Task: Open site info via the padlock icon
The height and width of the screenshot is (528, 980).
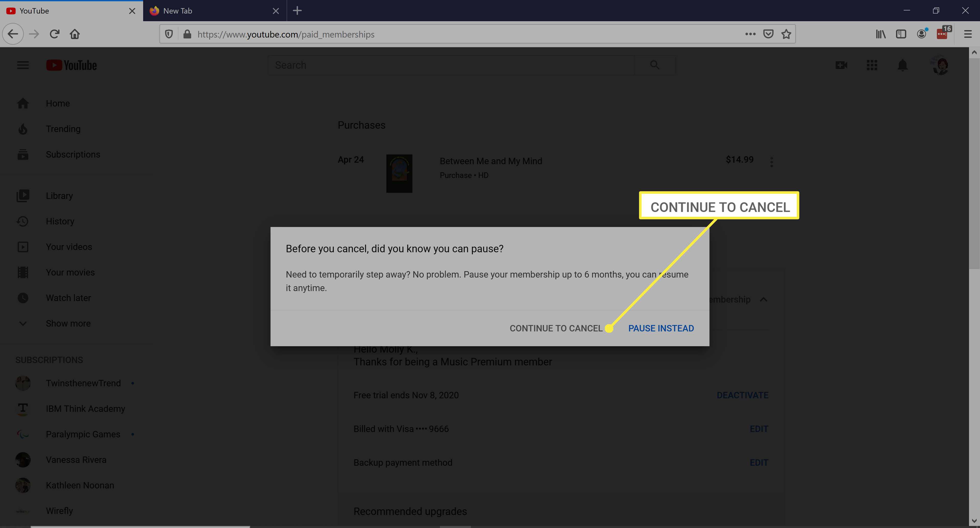Action: pyautogui.click(x=187, y=34)
